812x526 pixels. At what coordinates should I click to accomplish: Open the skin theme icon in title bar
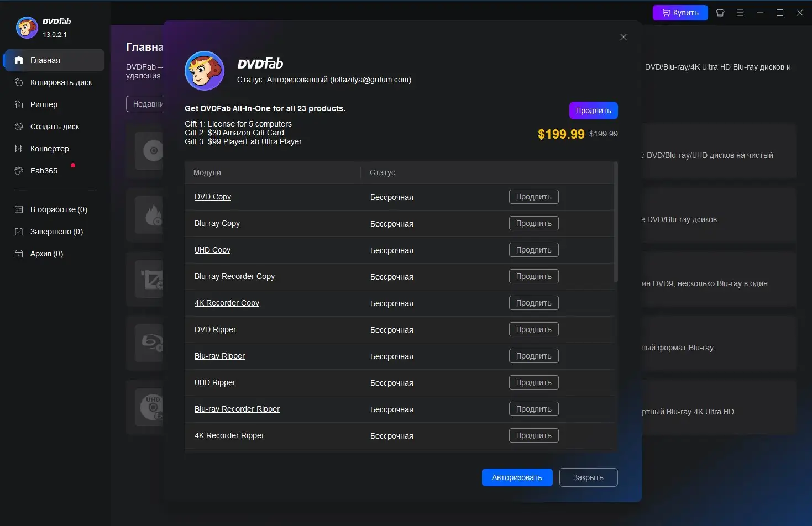click(720, 13)
